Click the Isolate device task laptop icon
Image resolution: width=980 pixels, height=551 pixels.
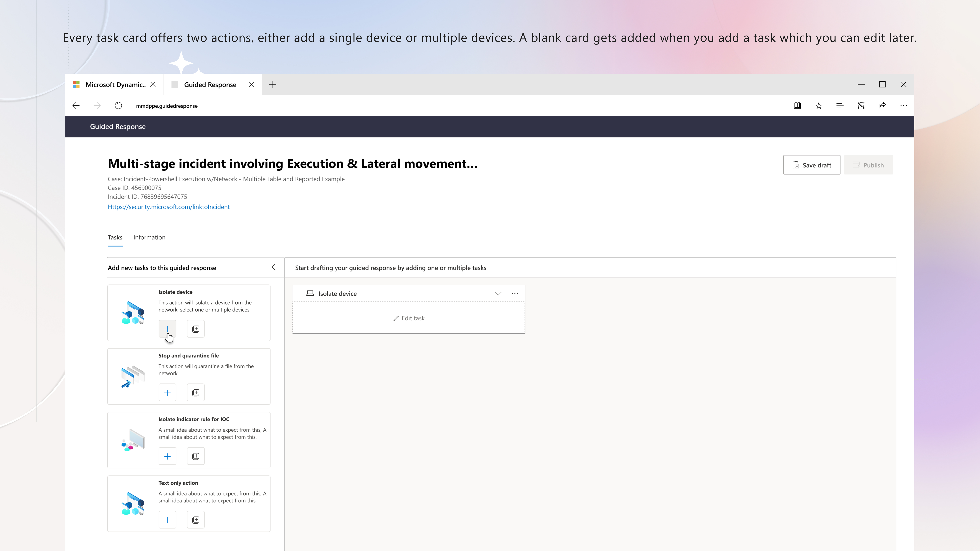310,293
